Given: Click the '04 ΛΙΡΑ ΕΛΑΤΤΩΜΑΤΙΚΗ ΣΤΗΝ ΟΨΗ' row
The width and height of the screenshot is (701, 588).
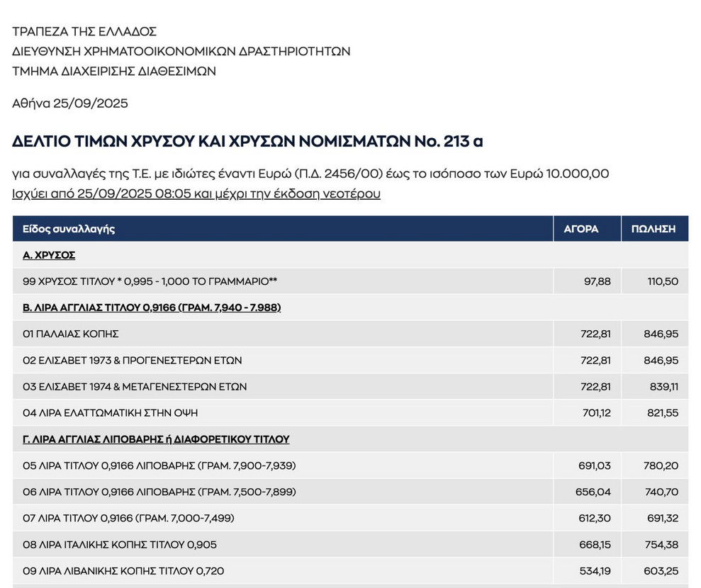Looking at the screenshot, I should coord(115,413).
